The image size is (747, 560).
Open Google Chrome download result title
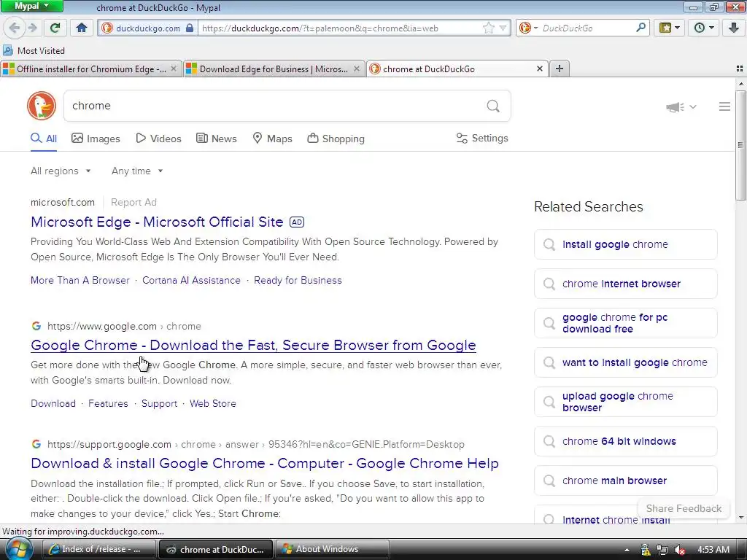point(253,345)
